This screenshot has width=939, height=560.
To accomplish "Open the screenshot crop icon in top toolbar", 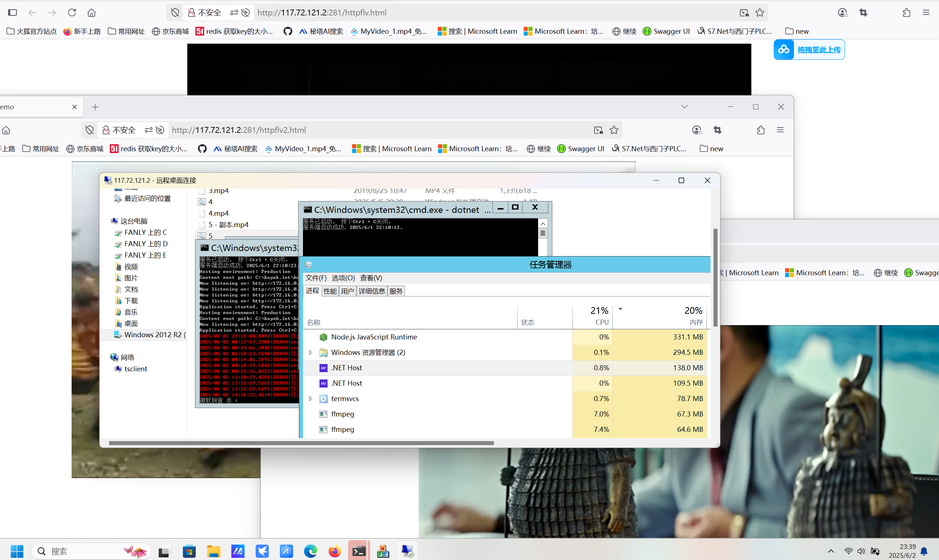I will [x=863, y=13].
